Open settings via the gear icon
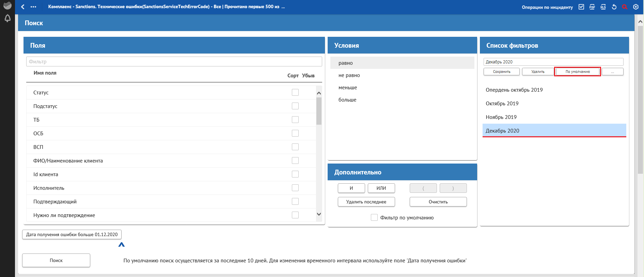 pyautogui.click(x=635, y=7)
